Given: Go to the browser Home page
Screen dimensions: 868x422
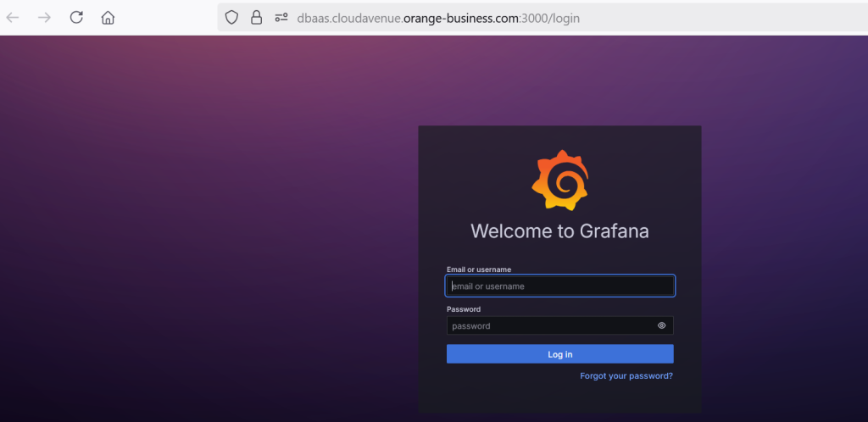Looking at the screenshot, I should [x=108, y=18].
